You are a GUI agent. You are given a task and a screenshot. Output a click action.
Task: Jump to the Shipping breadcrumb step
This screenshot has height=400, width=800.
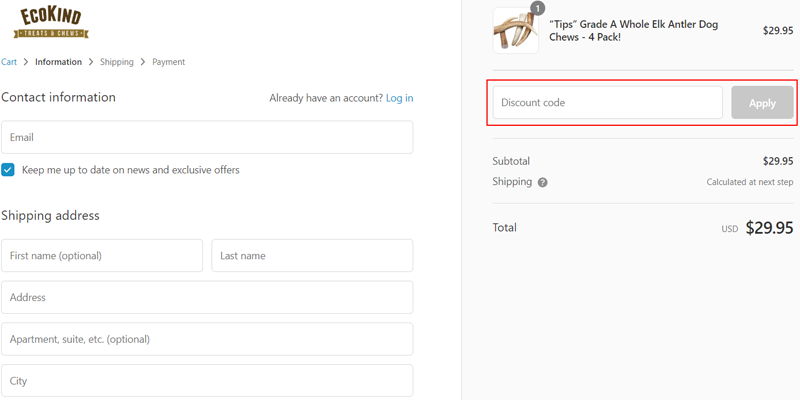point(116,62)
